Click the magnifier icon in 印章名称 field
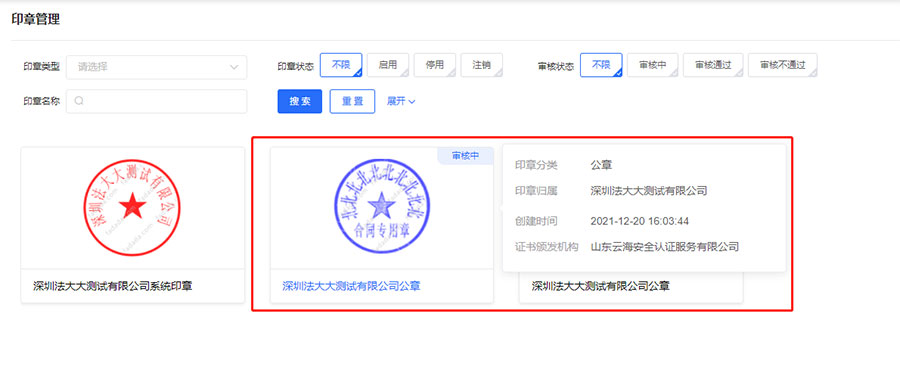Viewport: 900px width, 379px height. pyautogui.click(x=80, y=101)
